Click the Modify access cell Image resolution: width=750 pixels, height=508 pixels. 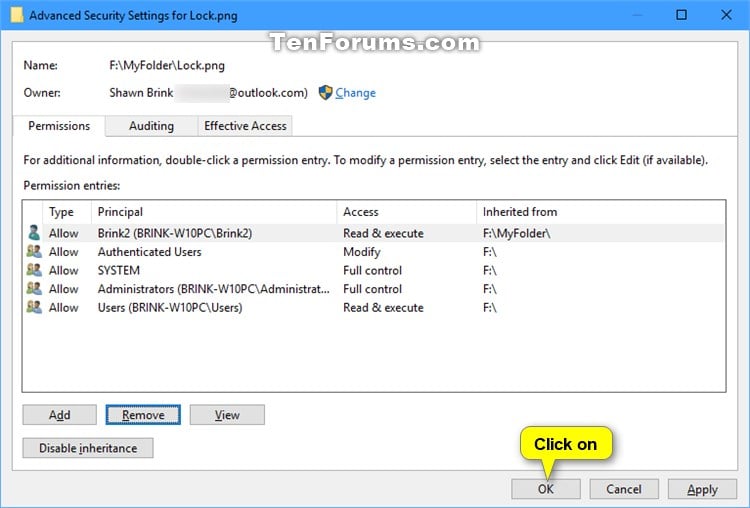tap(362, 252)
